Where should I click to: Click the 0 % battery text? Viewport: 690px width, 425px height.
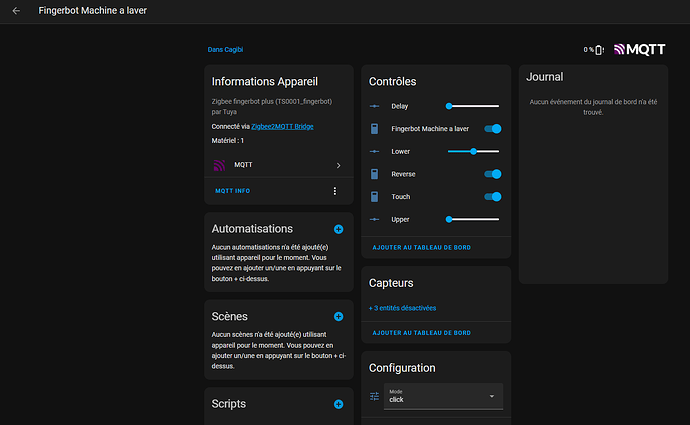pos(588,50)
